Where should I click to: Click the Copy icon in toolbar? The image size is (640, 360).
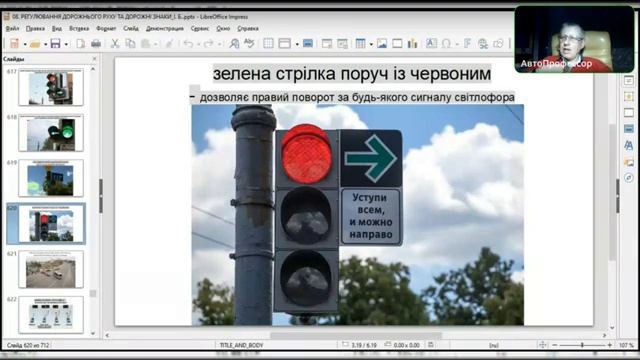tap(130, 43)
